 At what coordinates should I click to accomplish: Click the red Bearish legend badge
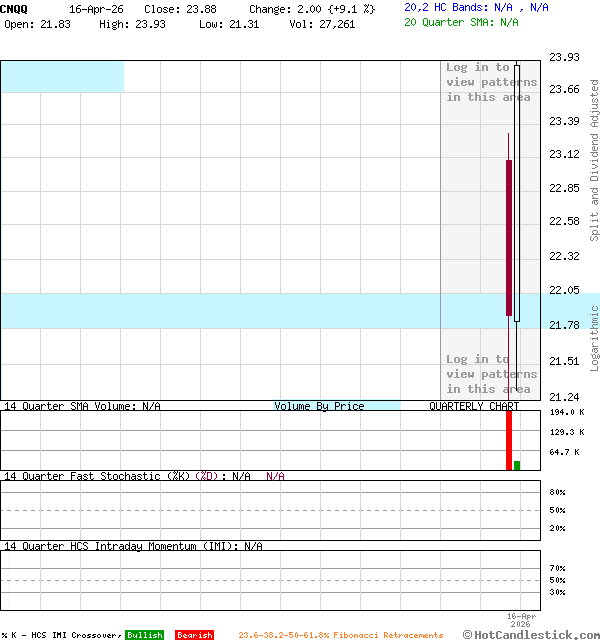(194, 635)
